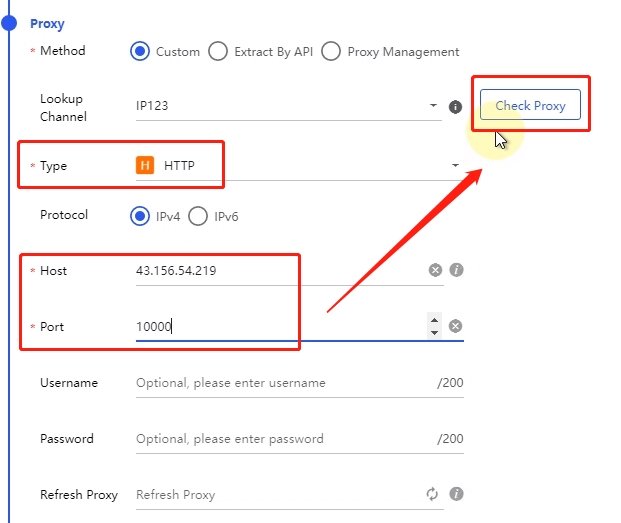Click the orange H icon for HTTP type
Screen dimensions: 621x523
(x=145, y=165)
